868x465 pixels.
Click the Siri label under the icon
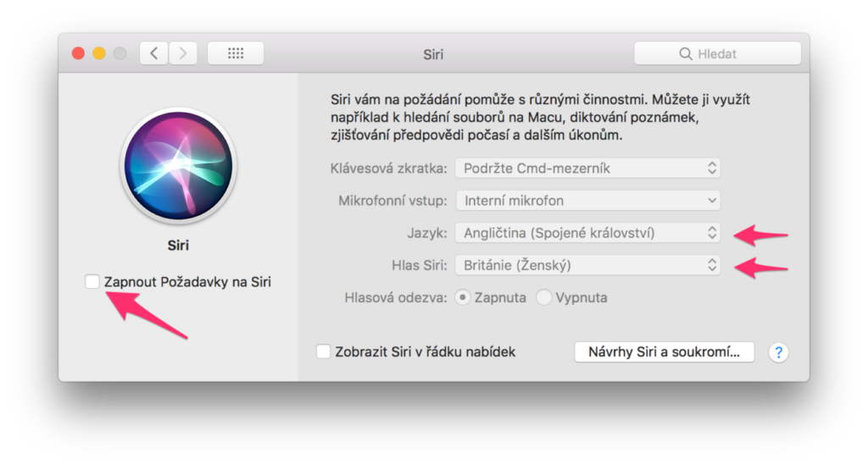(178, 246)
